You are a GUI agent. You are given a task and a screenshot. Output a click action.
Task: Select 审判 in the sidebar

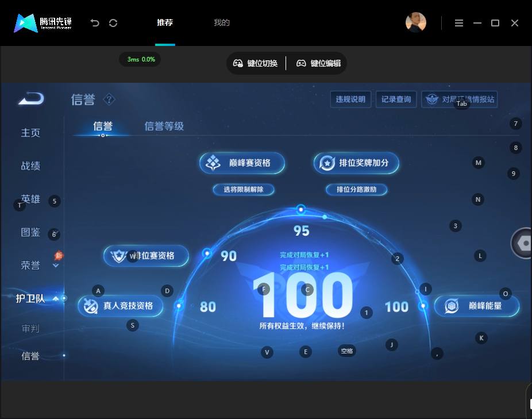point(30,328)
